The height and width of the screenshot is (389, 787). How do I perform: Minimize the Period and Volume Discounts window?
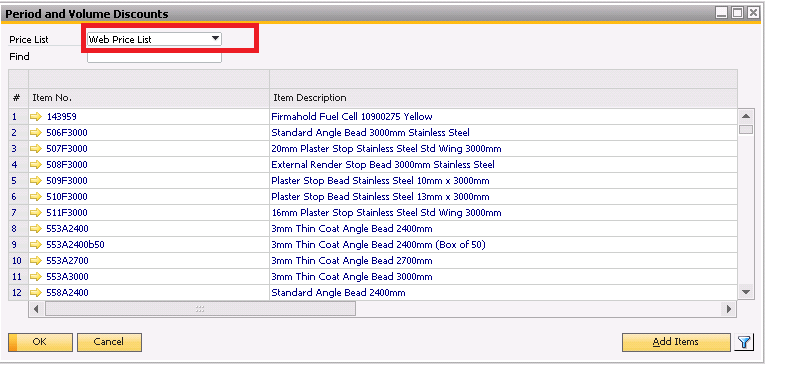click(x=721, y=13)
